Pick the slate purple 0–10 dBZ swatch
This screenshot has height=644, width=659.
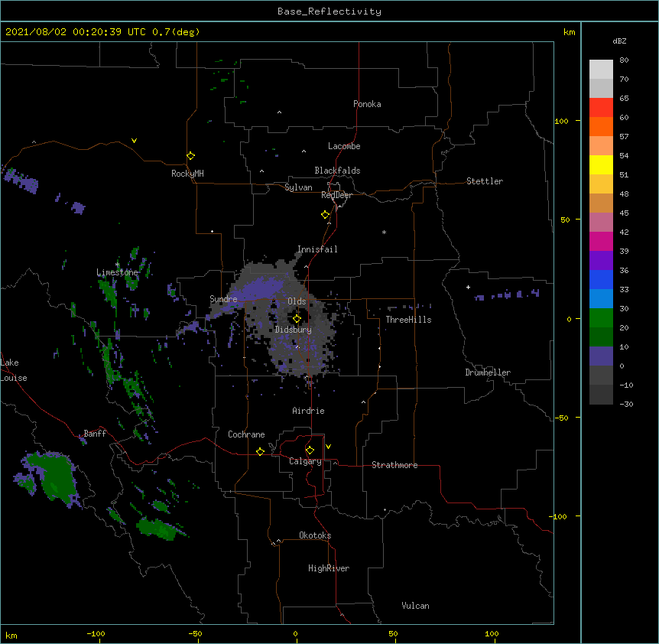pos(601,356)
